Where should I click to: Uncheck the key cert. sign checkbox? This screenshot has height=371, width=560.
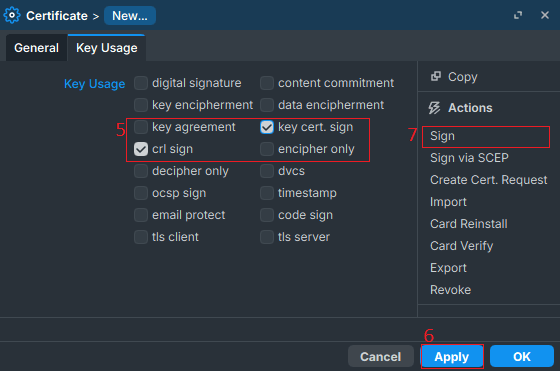[267, 127]
